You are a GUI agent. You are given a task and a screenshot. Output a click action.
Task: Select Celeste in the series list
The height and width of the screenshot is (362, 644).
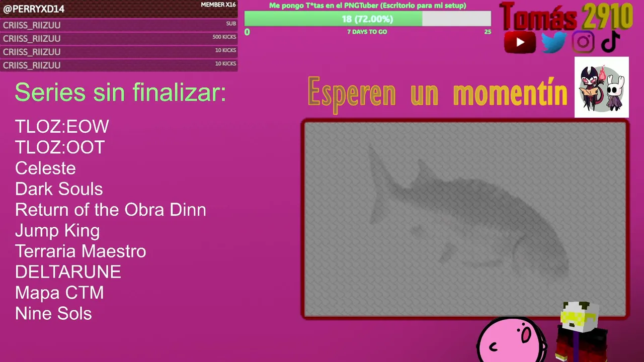pyautogui.click(x=45, y=168)
